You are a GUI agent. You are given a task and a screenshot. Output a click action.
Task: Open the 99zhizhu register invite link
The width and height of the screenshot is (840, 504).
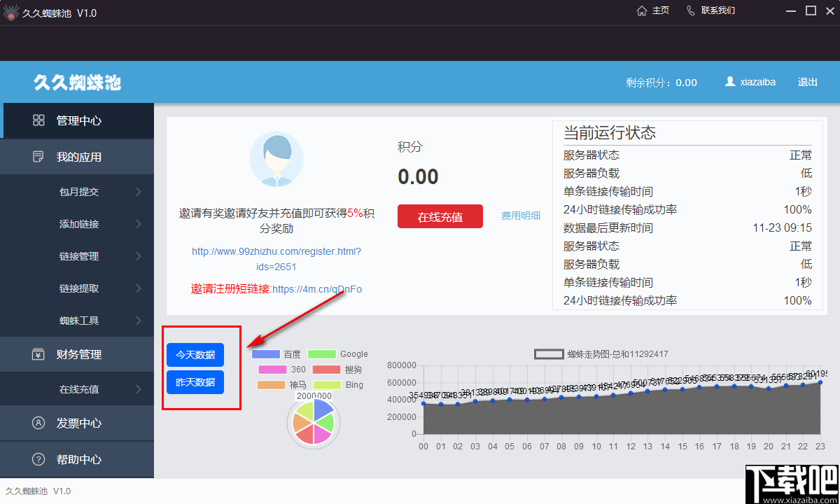pos(276,259)
